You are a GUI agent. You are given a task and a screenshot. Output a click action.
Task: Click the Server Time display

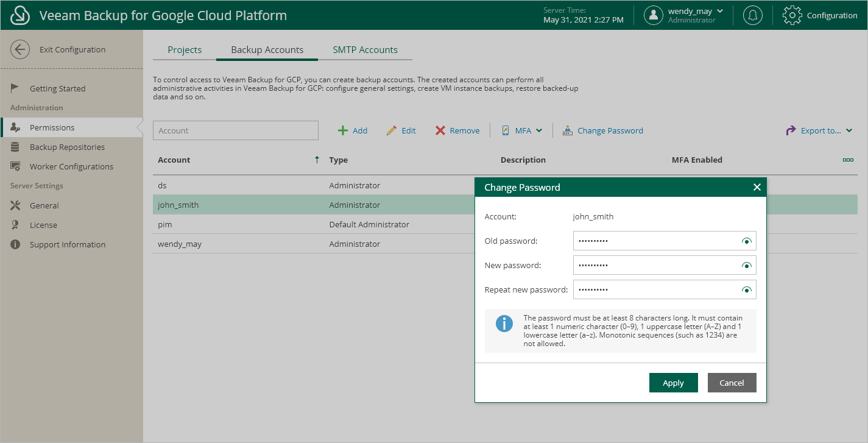pyautogui.click(x=584, y=15)
